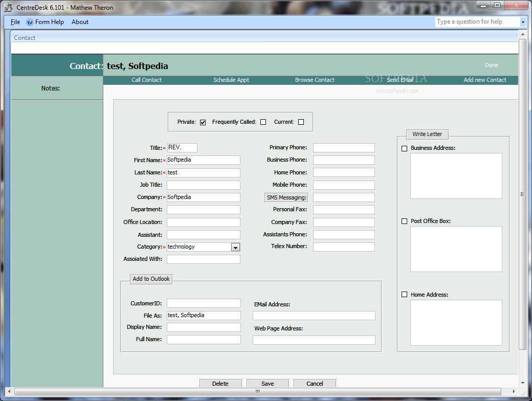Click Add new Contact link
This screenshot has height=401, width=532.
(x=485, y=80)
